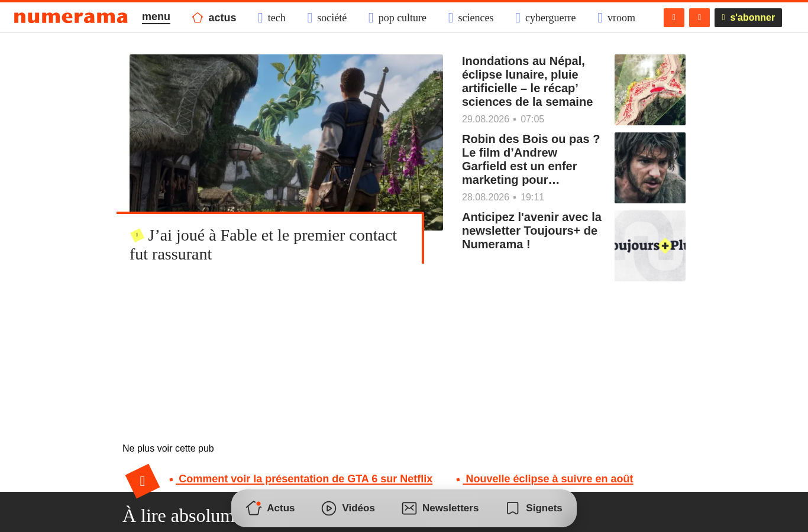Screen dimensions: 808x532
Task: Click 'Ne plus voir cette pub'
Action: [x=168, y=448]
